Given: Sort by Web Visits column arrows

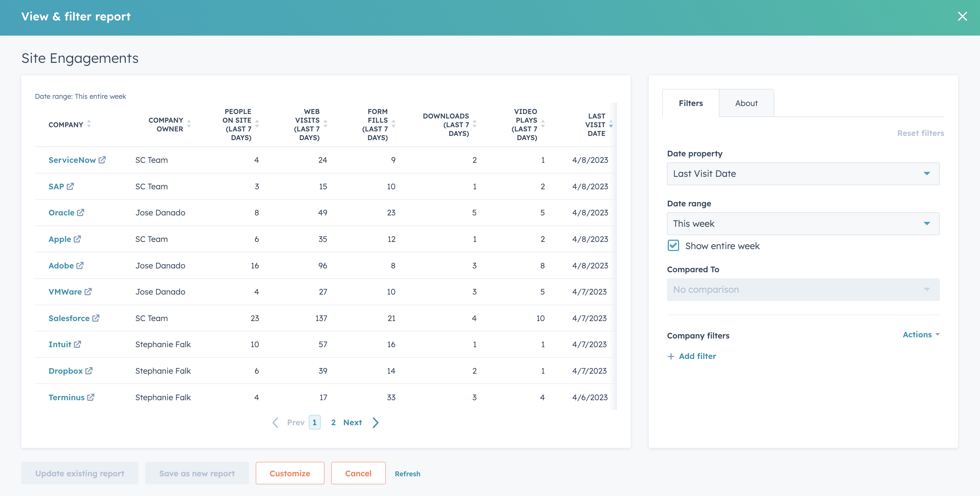Looking at the screenshot, I should pos(325,123).
